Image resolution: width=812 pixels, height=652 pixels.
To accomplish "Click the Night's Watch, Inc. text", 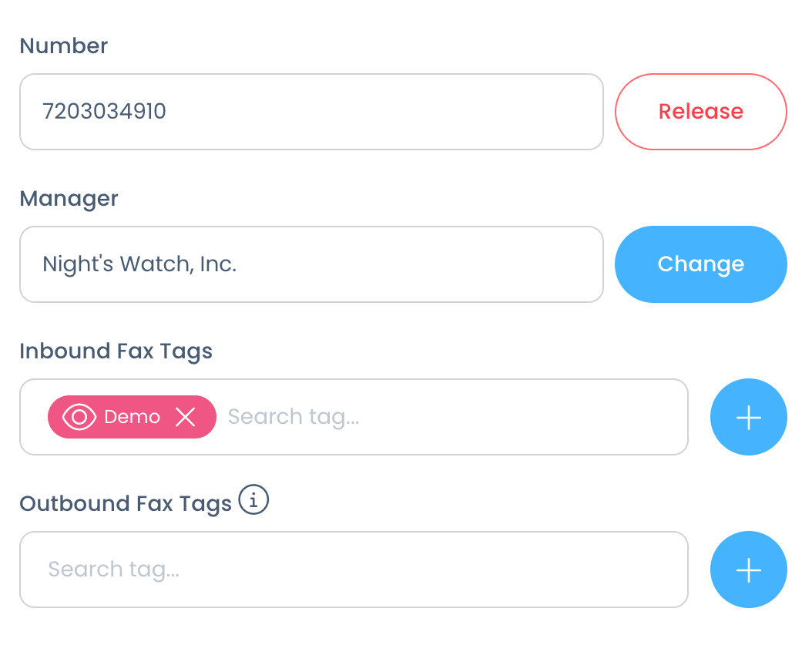I will [x=139, y=264].
